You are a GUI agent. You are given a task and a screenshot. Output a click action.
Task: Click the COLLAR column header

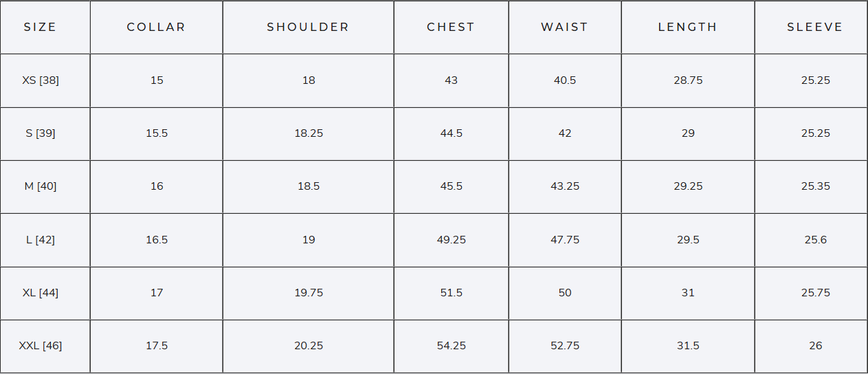157,27
